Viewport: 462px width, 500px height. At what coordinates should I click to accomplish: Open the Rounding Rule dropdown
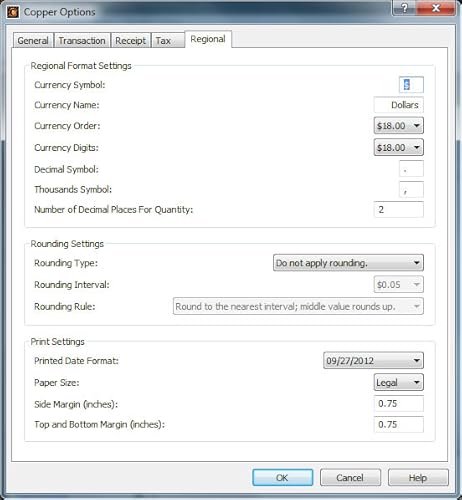click(x=298, y=306)
